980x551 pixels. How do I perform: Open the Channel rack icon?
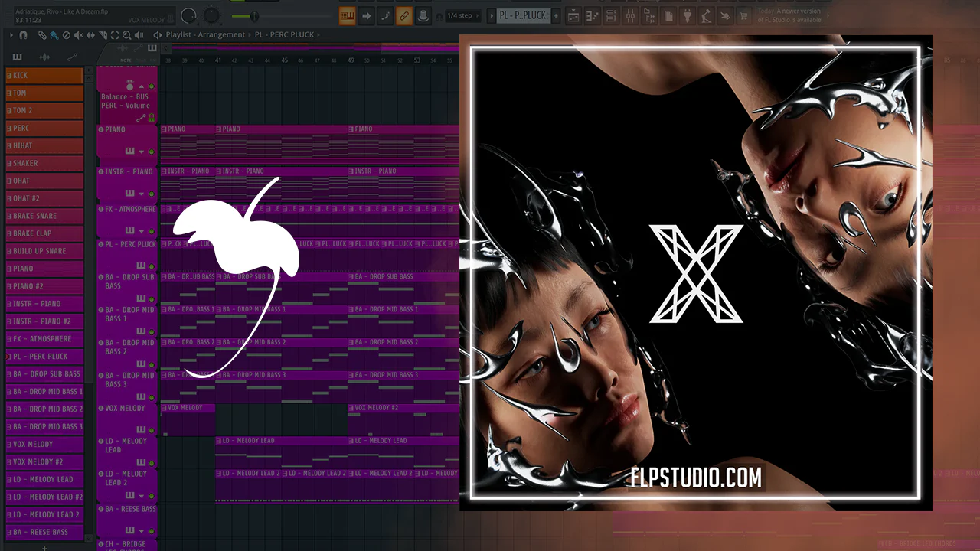tap(612, 16)
